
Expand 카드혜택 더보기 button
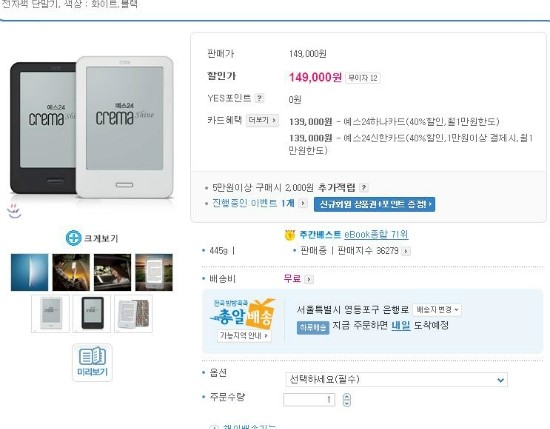coord(262,120)
